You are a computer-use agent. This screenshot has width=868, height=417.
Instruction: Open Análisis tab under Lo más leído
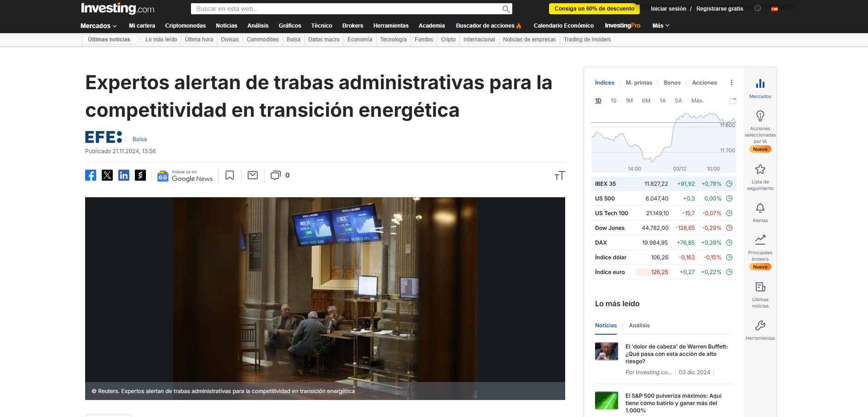pos(639,326)
